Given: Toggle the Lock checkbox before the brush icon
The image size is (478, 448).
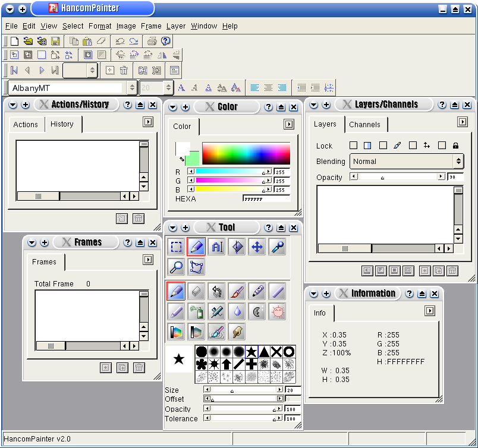Looking at the screenshot, I should click(x=383, y=146).
